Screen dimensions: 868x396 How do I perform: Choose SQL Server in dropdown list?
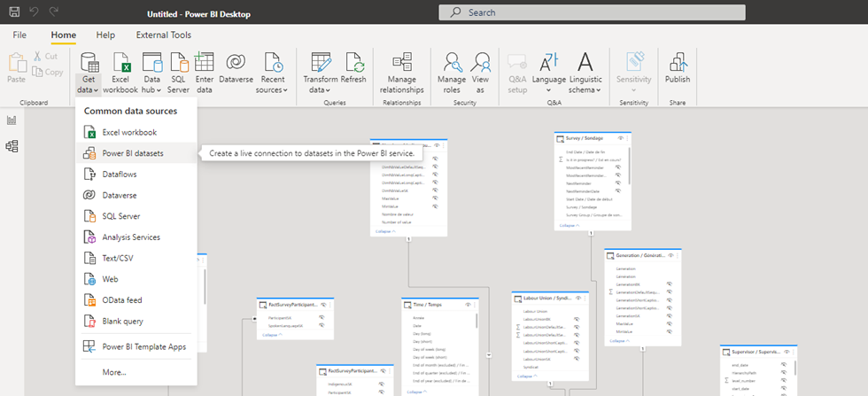(136, 216)
